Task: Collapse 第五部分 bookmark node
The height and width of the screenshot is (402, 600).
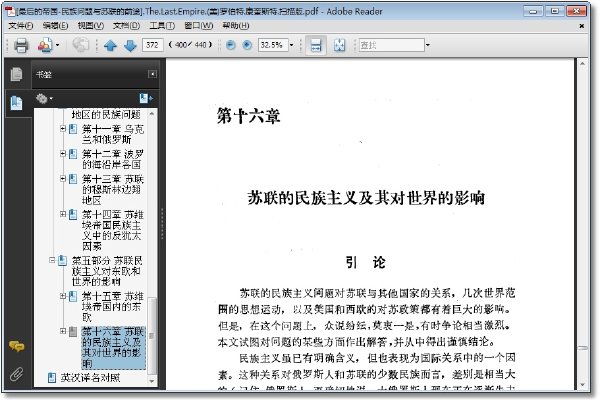Action: point(52,260)
